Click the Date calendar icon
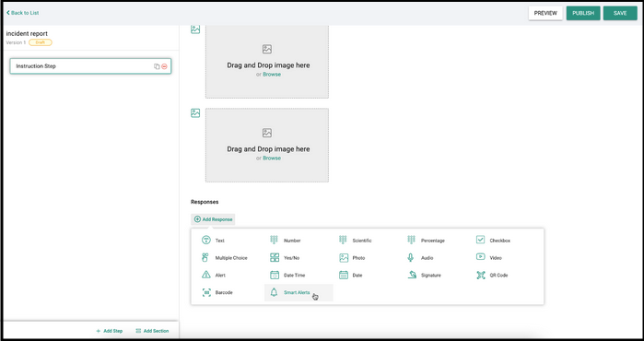Image resolution: width=644 pixels, height=341 pixels. 344,276
